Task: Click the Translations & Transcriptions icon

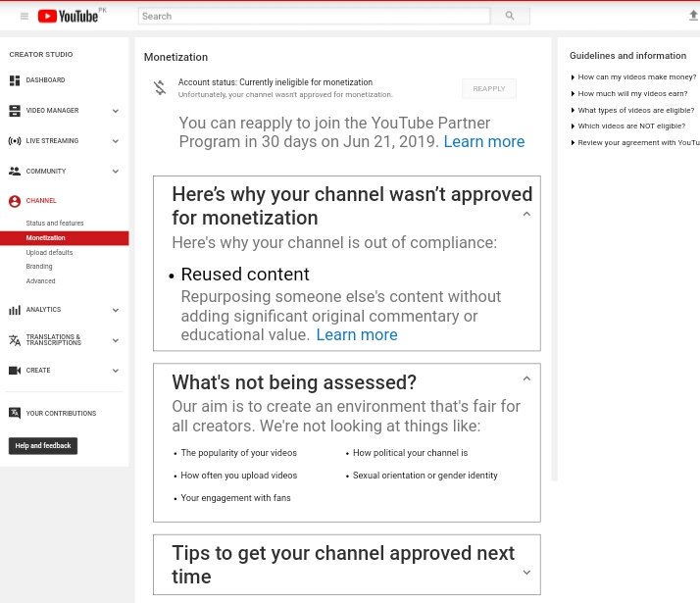Action: (15, 340)
